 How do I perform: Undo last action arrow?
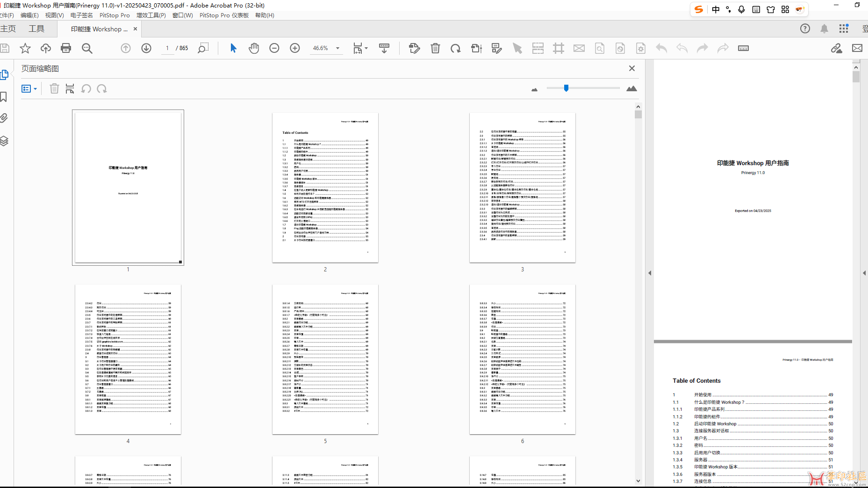[661, 48]
